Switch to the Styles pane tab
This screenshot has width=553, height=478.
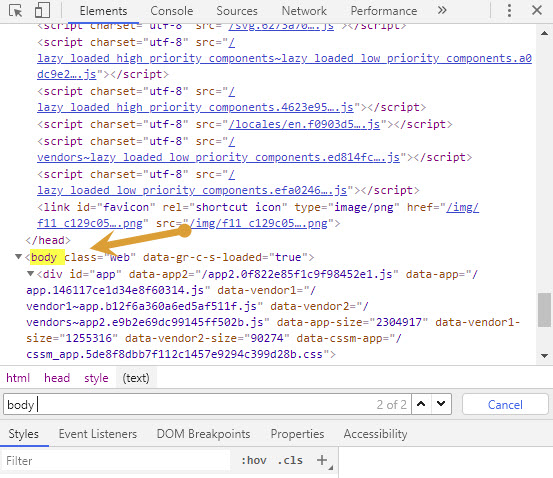click(24, 434)
